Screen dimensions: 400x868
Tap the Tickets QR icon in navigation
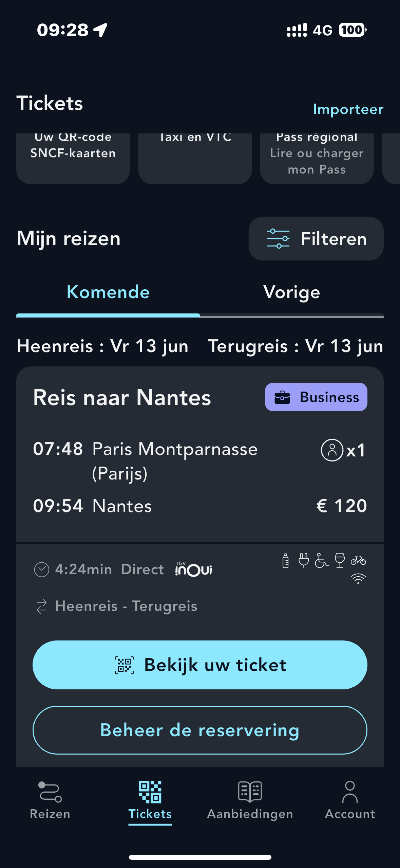pyautogui.click(x=150, y=791)
